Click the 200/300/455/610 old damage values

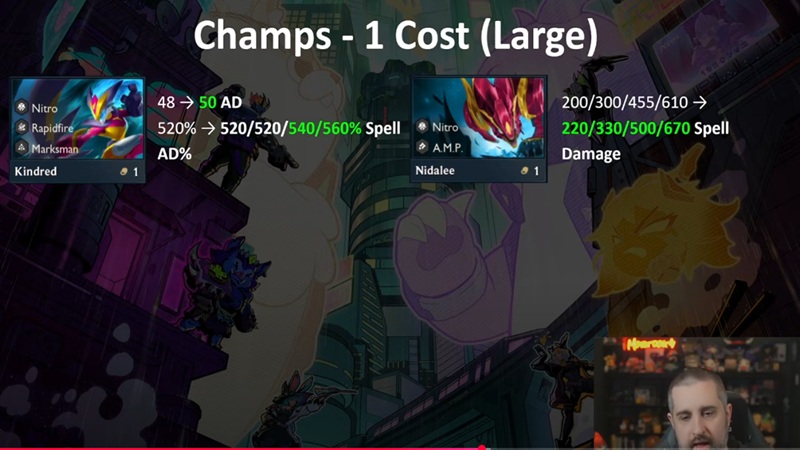[x=624, y=103]
